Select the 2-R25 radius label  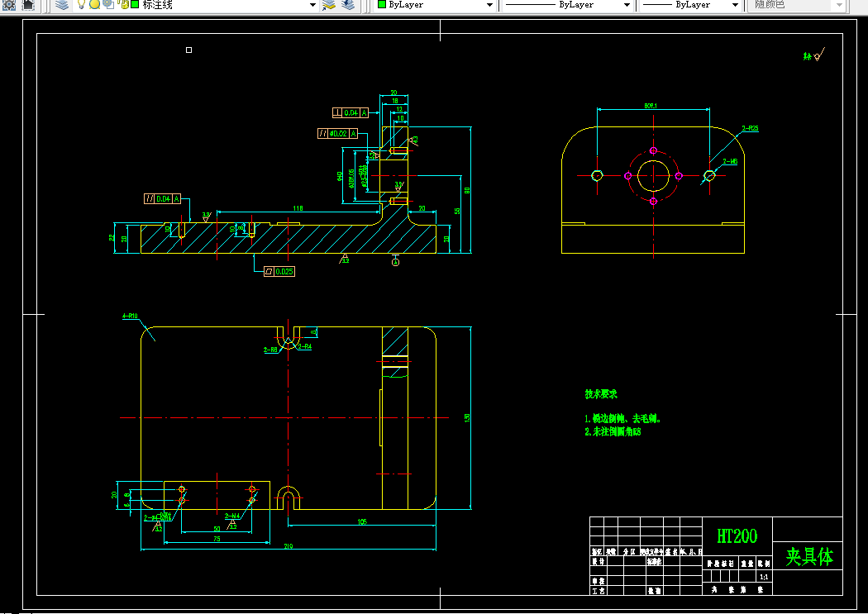tap(750, 128)
